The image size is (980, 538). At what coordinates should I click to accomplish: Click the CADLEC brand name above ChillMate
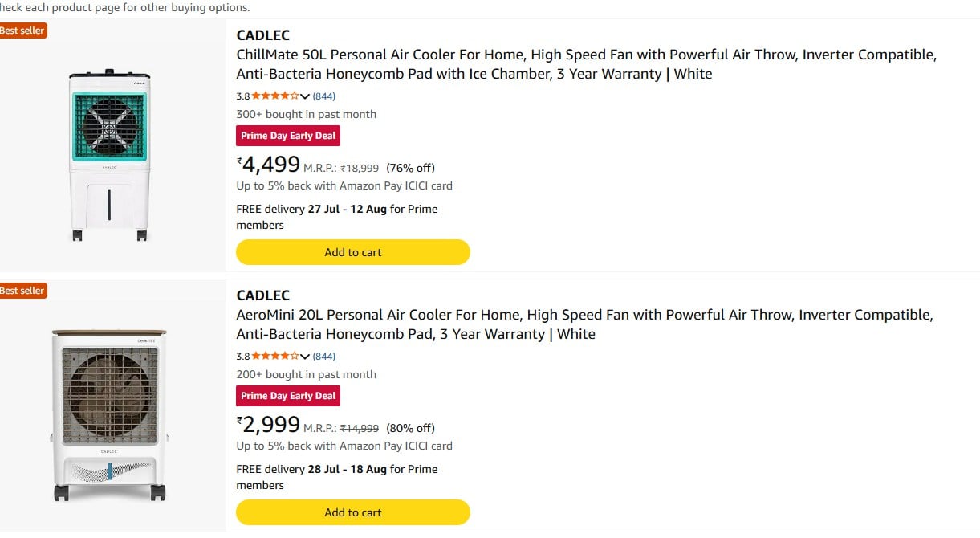[x=263, y=35]
